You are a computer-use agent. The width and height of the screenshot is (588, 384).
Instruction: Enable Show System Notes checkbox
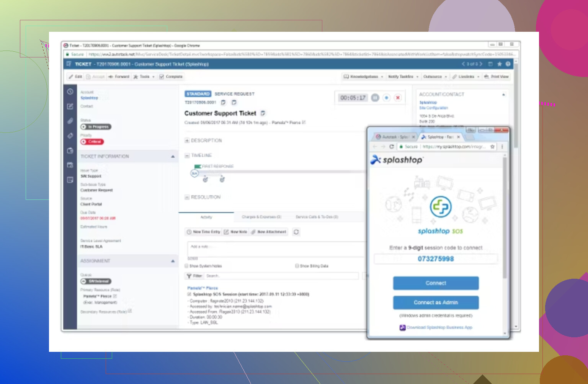point(186,266)
